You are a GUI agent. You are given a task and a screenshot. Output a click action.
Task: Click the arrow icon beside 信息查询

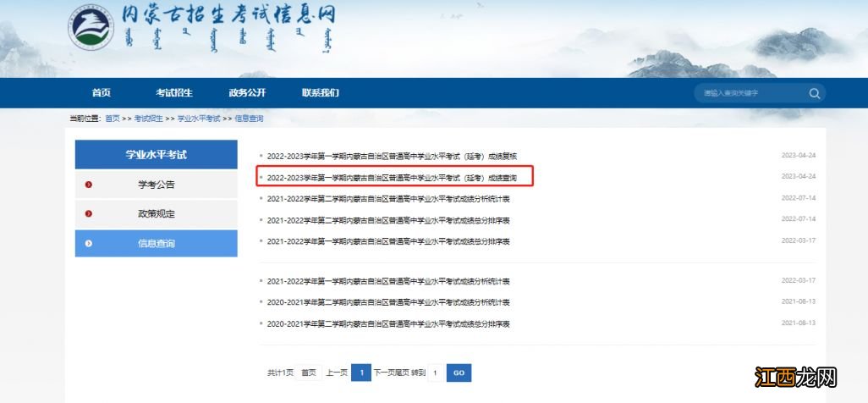[89, 243]
